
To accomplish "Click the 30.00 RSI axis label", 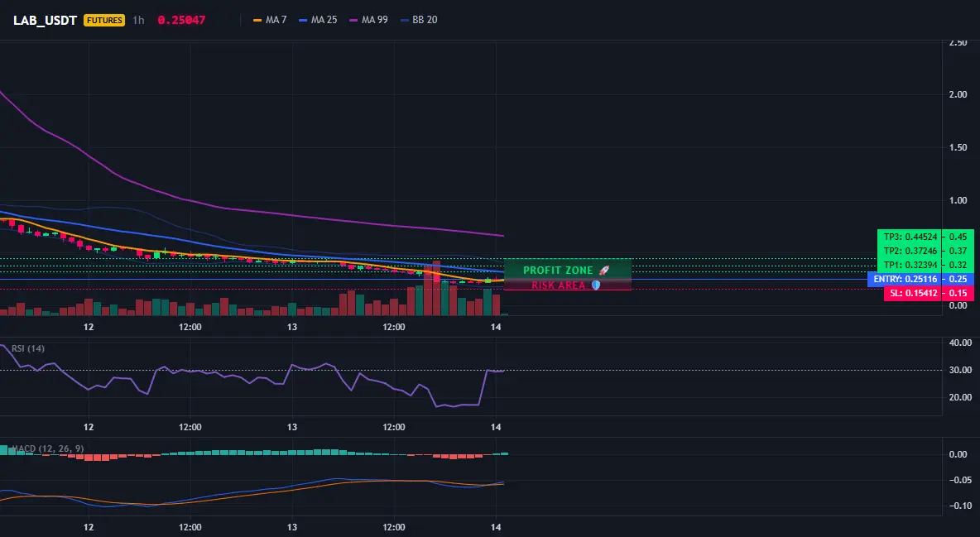I will point(960,370).
